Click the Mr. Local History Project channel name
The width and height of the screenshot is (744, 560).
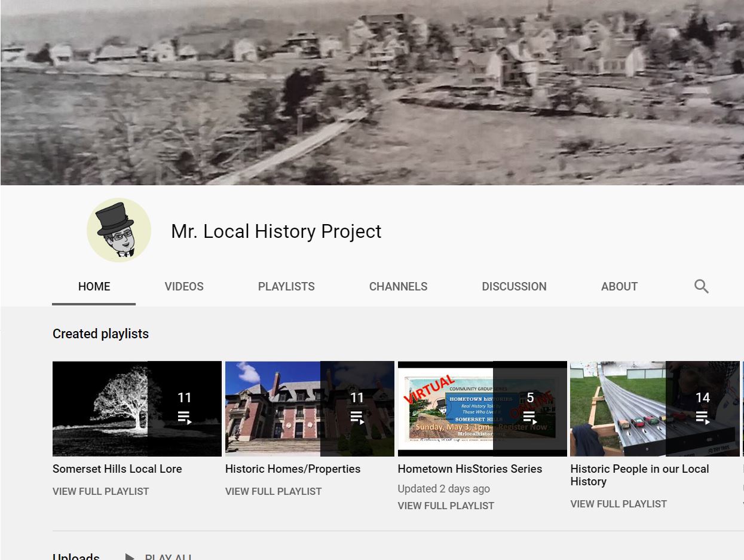tap(276, 231)
